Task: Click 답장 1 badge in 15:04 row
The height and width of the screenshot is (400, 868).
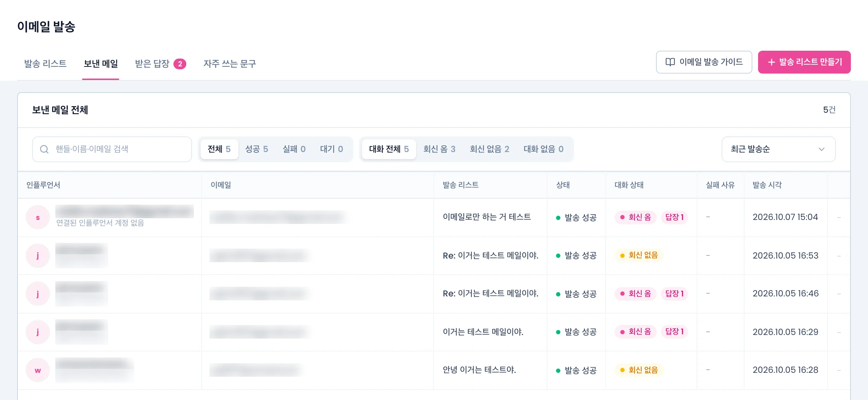Action: point(675,217)
